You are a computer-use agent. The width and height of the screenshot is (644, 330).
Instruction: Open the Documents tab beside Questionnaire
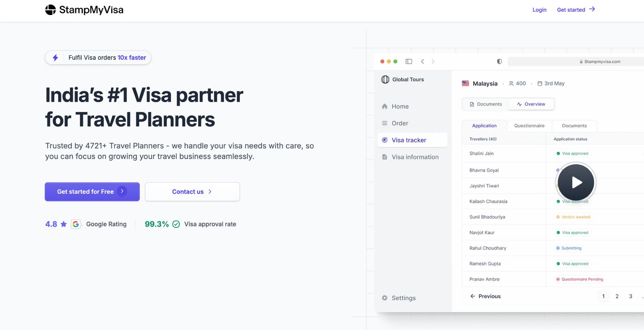pos(574,126)
